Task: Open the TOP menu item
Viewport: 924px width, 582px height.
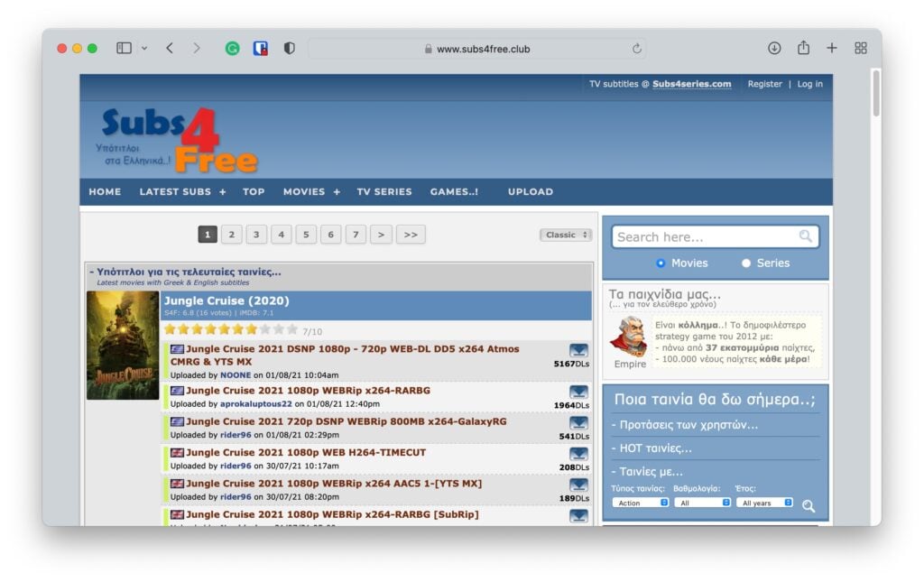Action: click(254, 191)
